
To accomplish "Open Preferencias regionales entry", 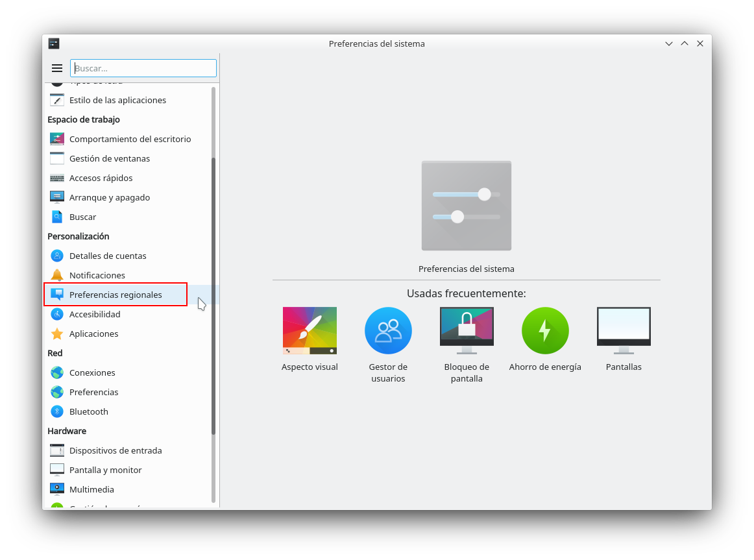I will [x=116, y=295].
